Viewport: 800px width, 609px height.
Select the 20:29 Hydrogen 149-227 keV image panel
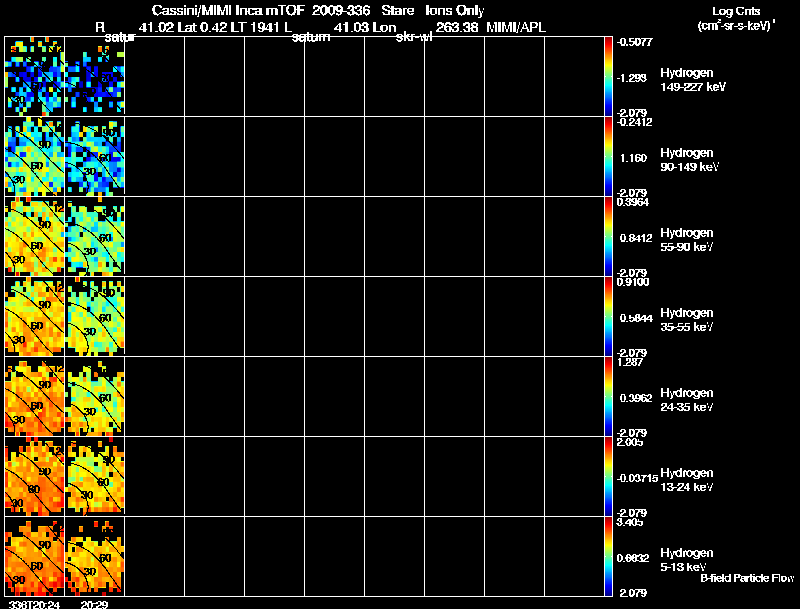(x=95, y=76)
